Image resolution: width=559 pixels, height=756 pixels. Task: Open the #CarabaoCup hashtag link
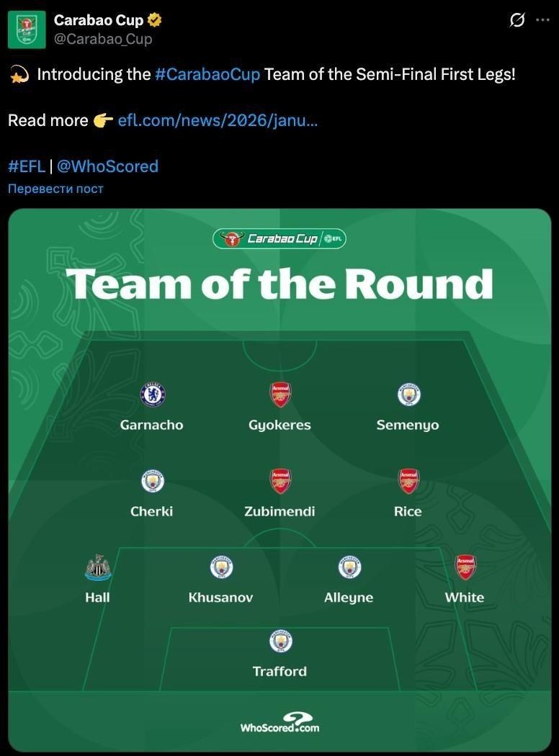point(207,74)
